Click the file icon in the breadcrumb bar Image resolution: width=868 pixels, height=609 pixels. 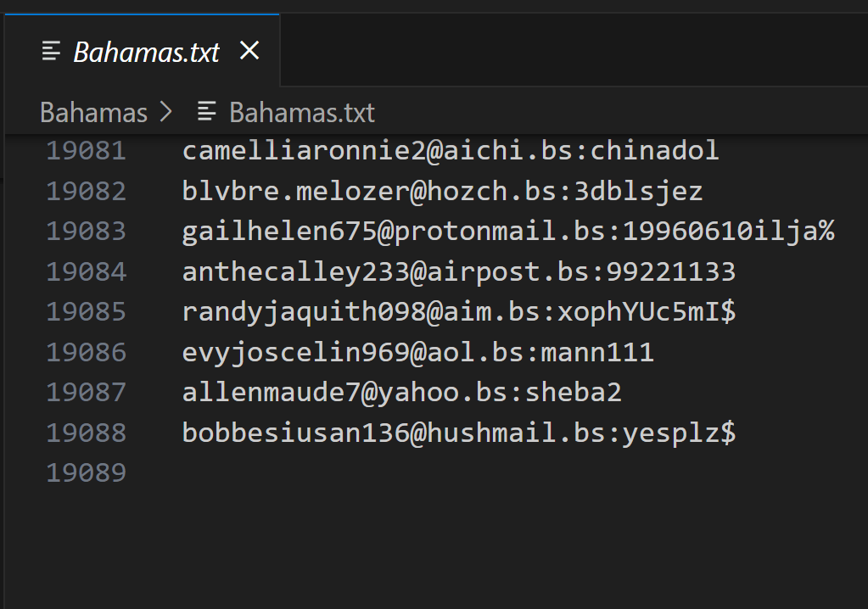[206, 112]
